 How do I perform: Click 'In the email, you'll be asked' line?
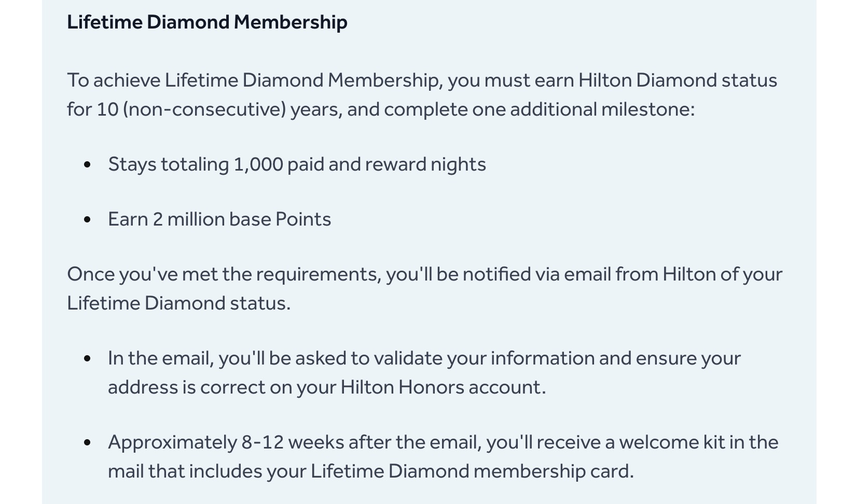point(424,358)
